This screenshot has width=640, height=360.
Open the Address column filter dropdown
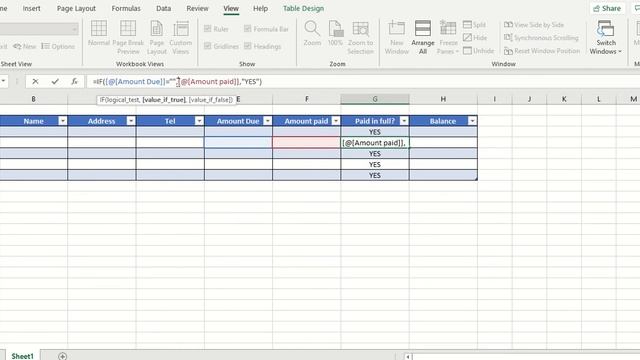[x=131, y=121]
